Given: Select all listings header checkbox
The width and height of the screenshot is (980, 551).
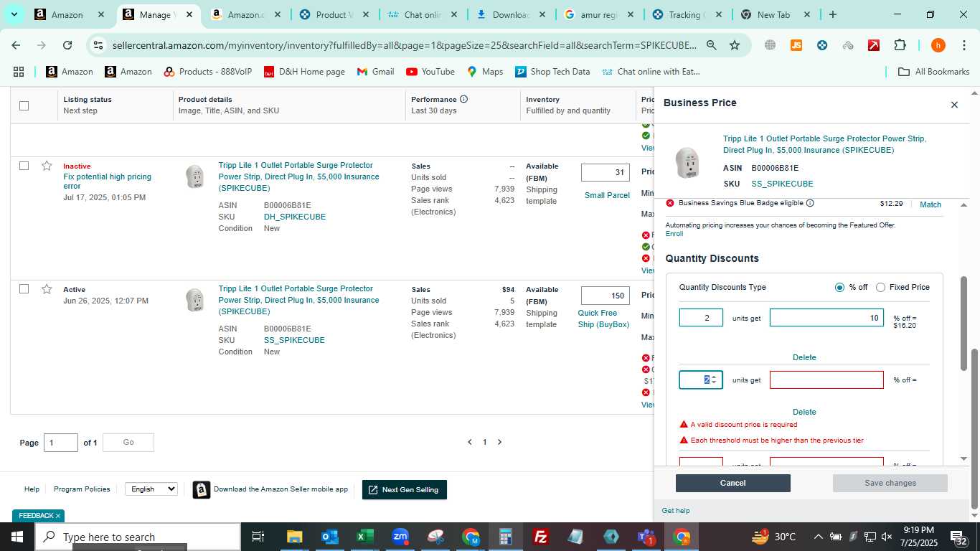Looking at the screenshot, I should click(x=24, y=105).
